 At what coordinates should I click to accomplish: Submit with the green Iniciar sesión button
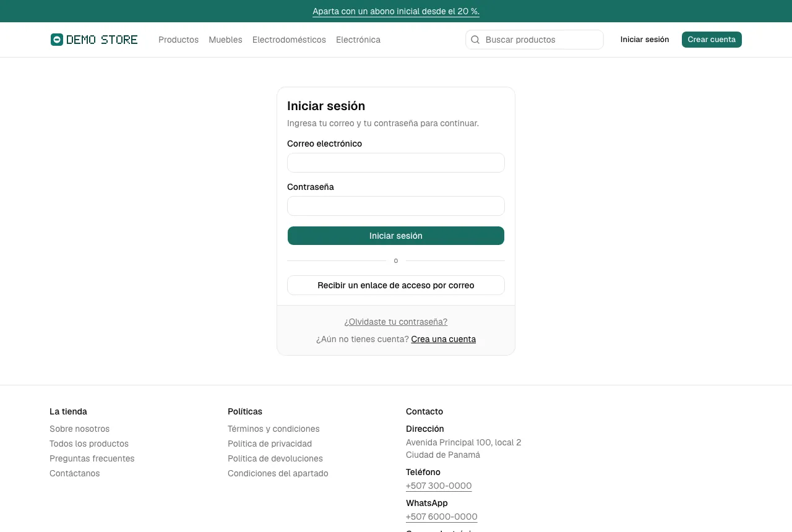pos(396,236)
